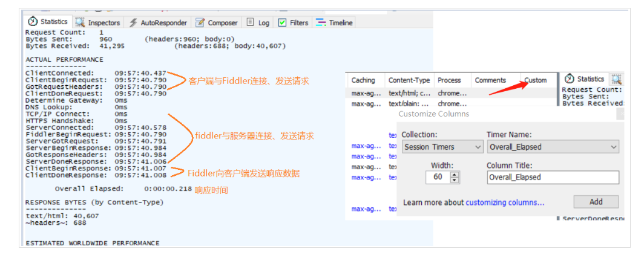Click the Request Count line in Statistics

pyautogui.click(x=65, y=33)
